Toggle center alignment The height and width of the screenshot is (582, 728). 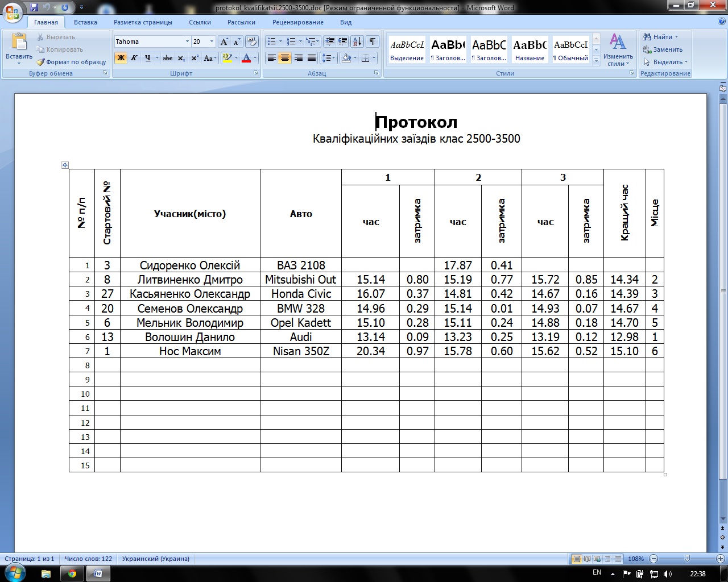pos(285,58)
